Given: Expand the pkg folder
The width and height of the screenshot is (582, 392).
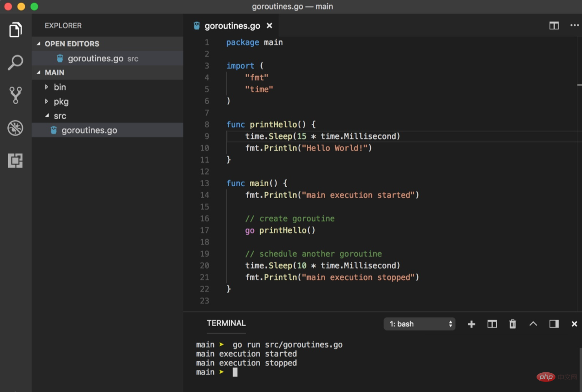Looking at the screenshot, I should 61,102.
